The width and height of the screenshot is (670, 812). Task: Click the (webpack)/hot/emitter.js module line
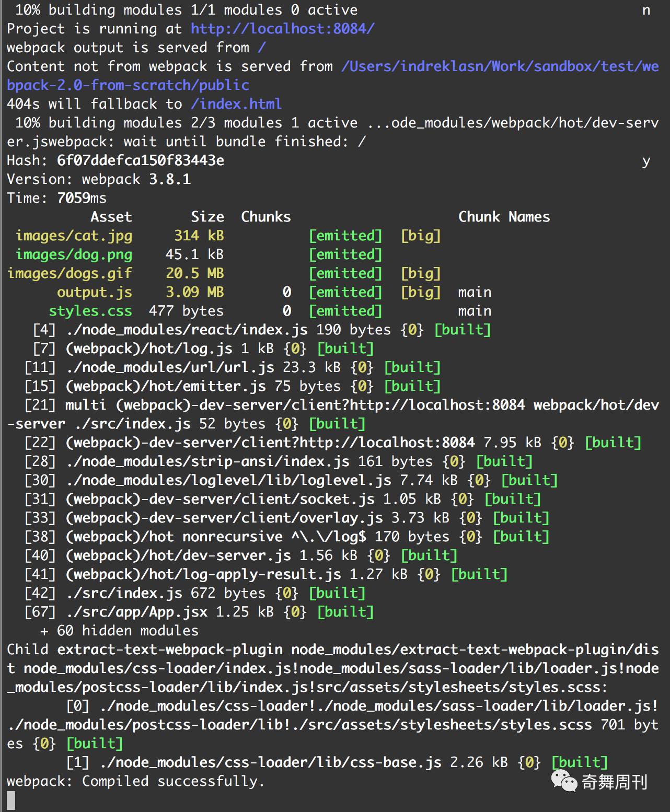[x=233, y=386]
